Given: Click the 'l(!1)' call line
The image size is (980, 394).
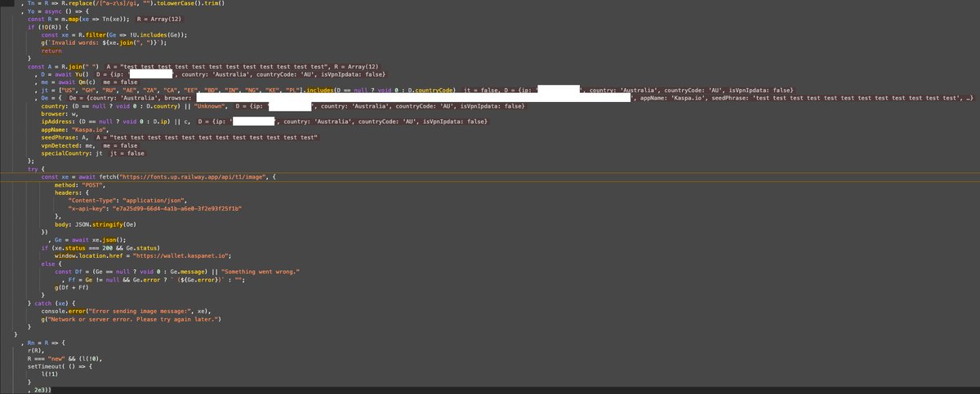Looking at the screenshot, I should click(51, 374).
